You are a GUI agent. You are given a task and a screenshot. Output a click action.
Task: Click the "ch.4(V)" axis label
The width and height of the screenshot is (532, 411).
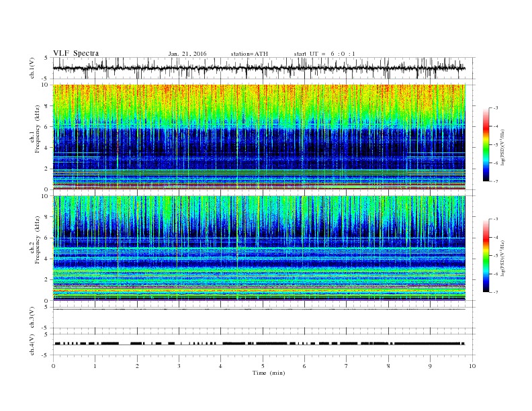[33, 345]
